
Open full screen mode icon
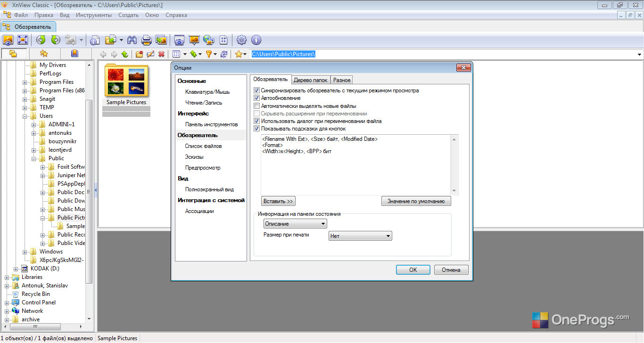[x=23, y=40]
